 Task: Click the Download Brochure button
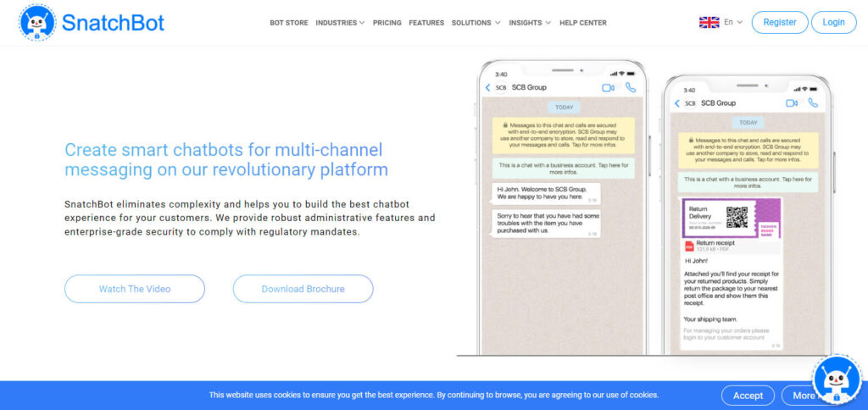point(303,289)
